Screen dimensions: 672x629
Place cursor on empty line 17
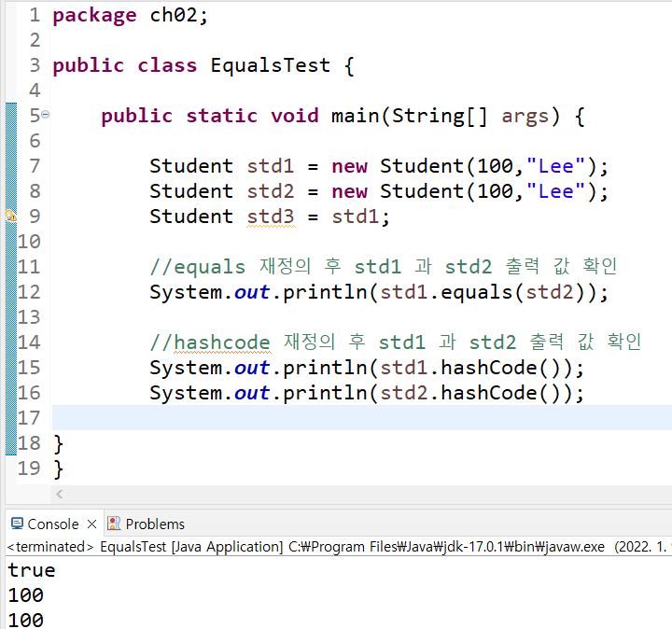coord(362,417)
